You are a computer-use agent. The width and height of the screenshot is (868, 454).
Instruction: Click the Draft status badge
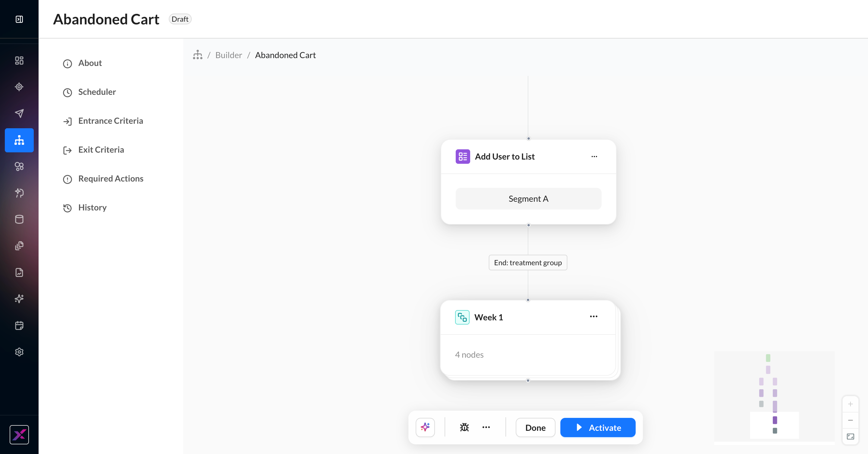[180, 19]
